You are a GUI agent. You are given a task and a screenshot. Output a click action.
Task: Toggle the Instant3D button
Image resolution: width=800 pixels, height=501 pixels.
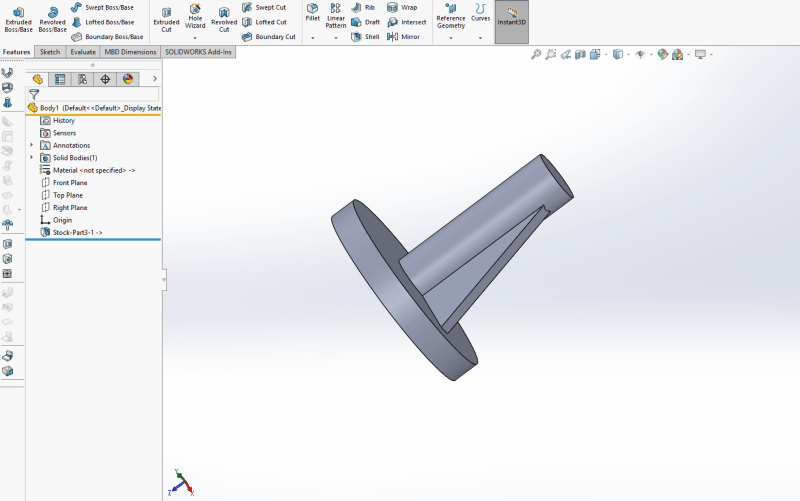tap(512, 22)
